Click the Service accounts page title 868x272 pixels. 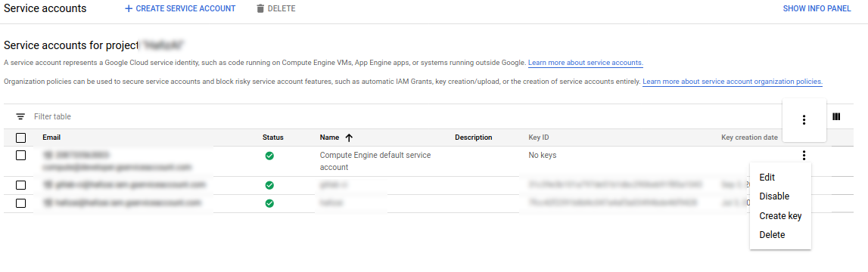point(45,8)
